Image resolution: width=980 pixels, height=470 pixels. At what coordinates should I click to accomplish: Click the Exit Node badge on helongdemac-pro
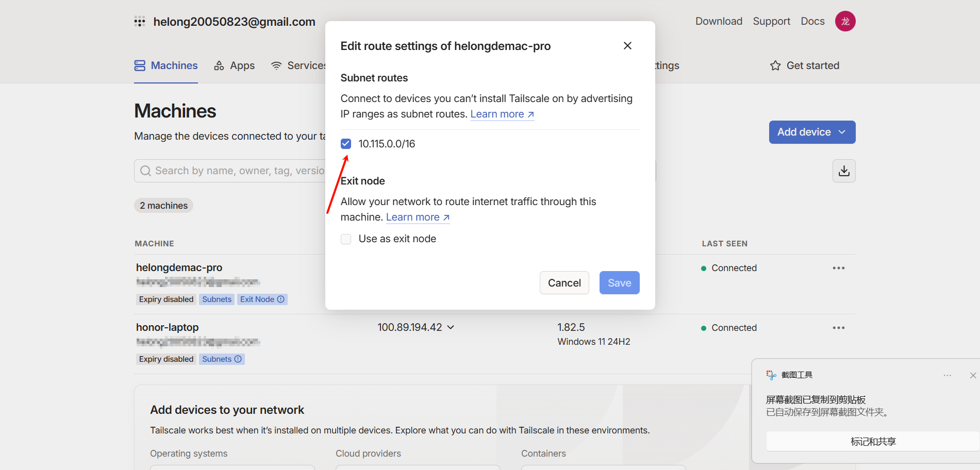(262, 299)
